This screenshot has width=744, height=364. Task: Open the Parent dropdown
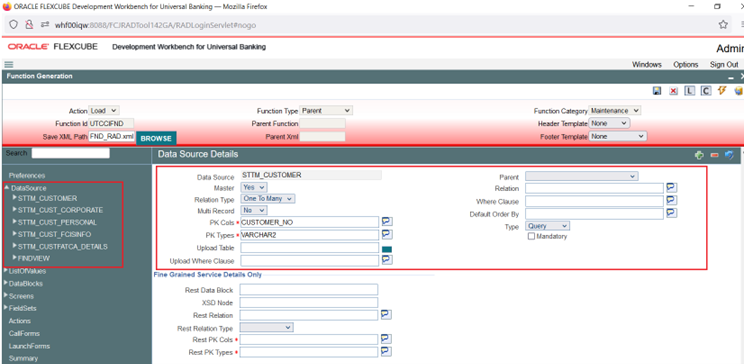point(582,177)
